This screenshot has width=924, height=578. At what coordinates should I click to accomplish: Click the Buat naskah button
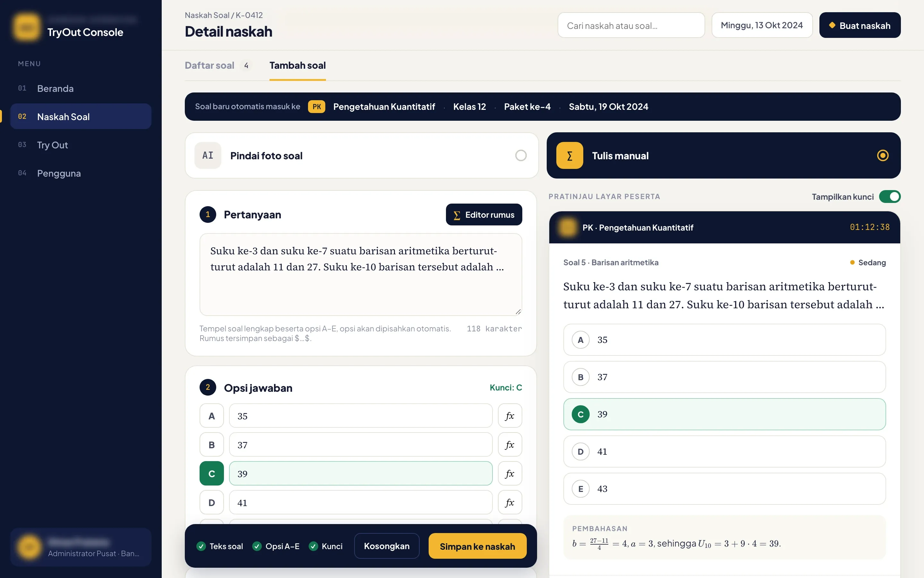[x=860, y=25]
